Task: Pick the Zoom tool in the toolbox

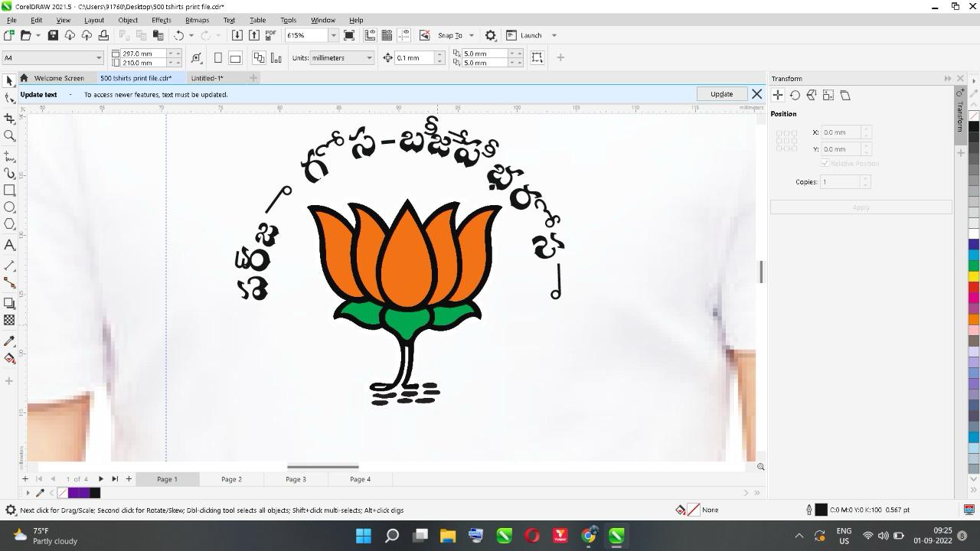Action: click(x=9, y=136)
